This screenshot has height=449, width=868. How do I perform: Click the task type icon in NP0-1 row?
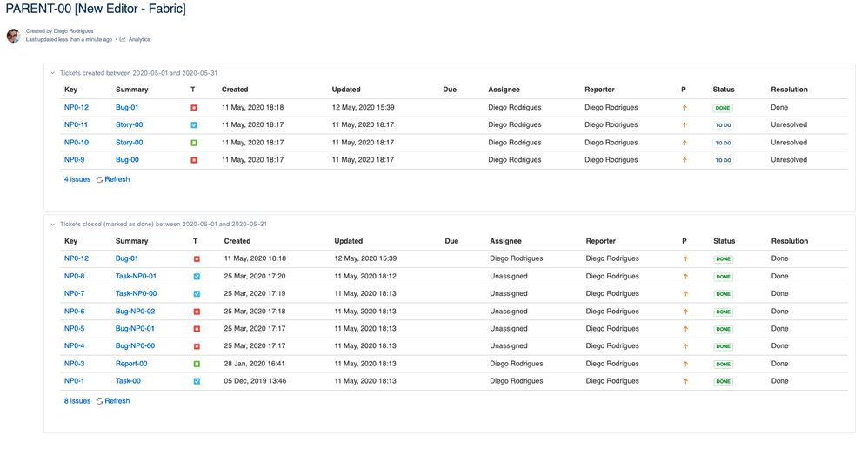[197, 381]
